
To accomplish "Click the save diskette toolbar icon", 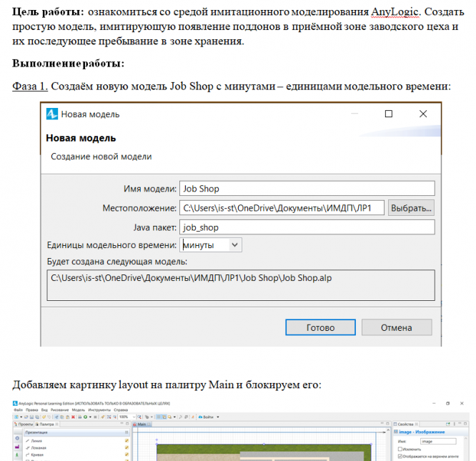I will (x=31, y=417).
